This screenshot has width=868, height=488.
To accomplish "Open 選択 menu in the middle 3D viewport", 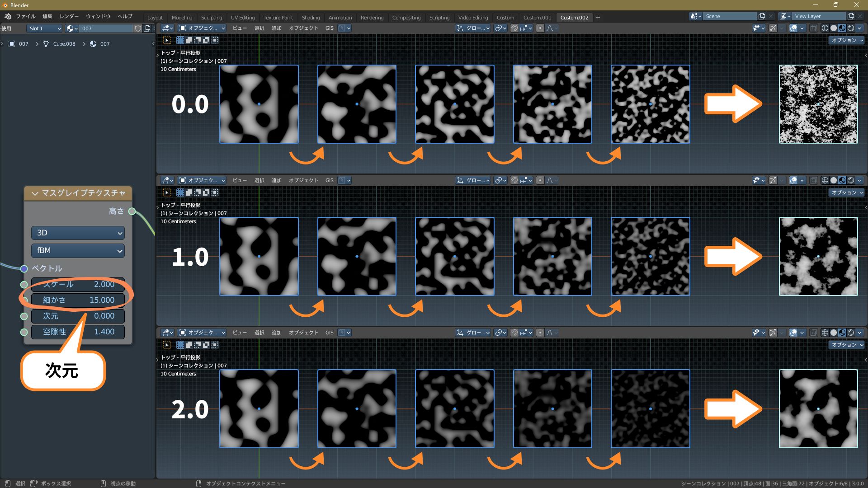I will [259, 180].
